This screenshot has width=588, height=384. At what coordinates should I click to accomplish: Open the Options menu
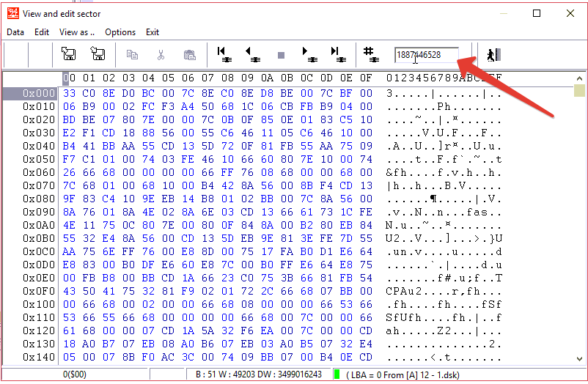point(120,32)
